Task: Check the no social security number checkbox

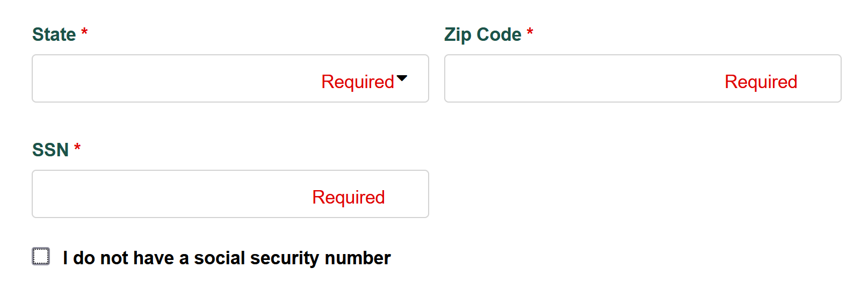Action: coord(41,256)
